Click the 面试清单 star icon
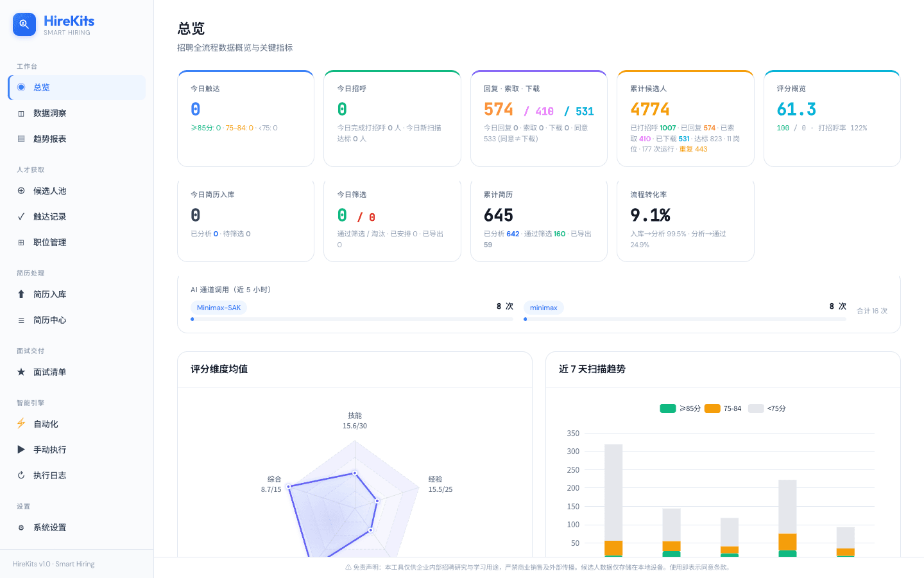The height and width of the screenshot is (578, 924). 21,372
